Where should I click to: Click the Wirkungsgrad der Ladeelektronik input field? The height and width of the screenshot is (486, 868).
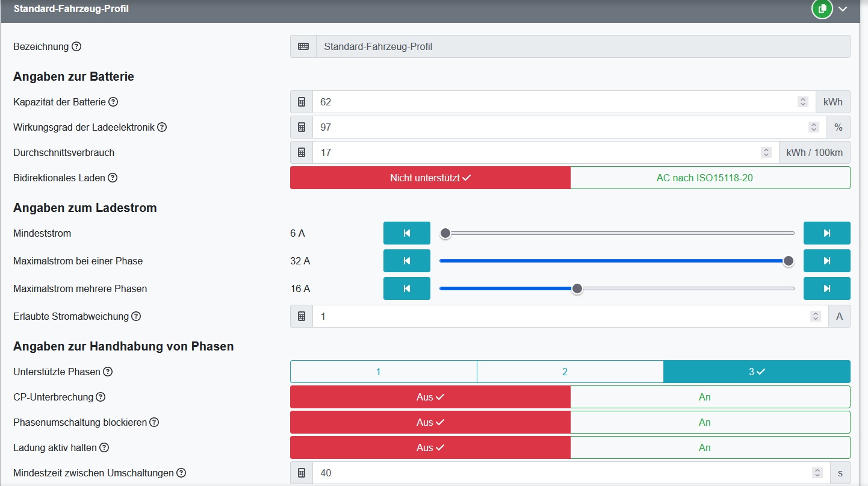[569, 127]
